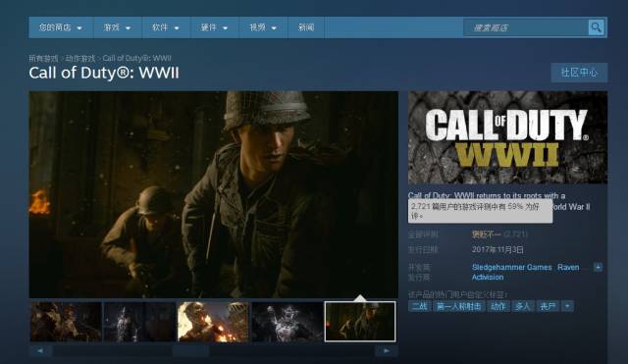Open the Activision publisher link
Viewport: 628px width, 364px height.
(x=488, y=277)
